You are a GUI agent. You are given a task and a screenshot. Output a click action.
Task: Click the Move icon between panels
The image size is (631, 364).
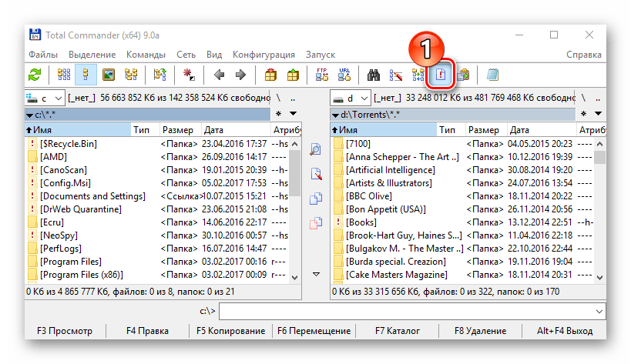[x=316, y=223]
